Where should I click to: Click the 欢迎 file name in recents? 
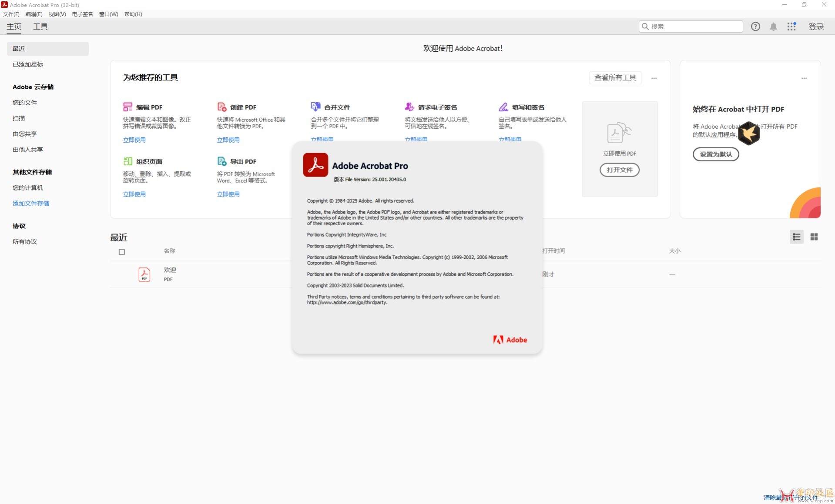[x=170, y=270]
